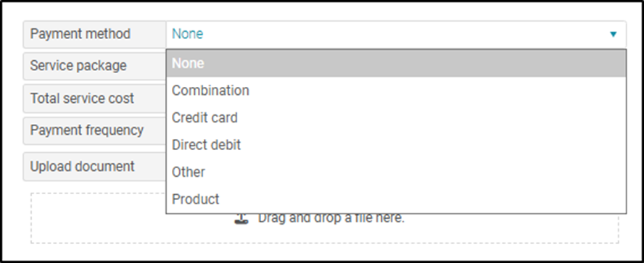
Task: Click the Payment method field label
Action: (80, 33)
